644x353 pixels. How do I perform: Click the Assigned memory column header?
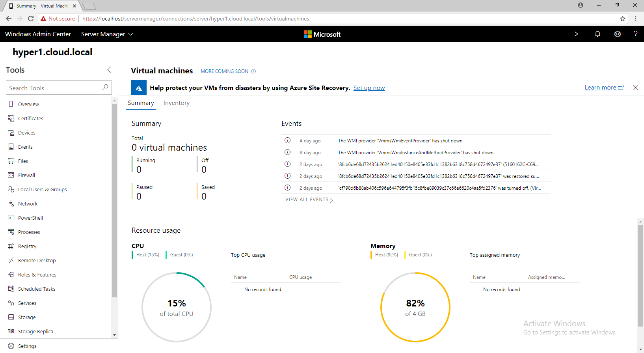[547, 277]
